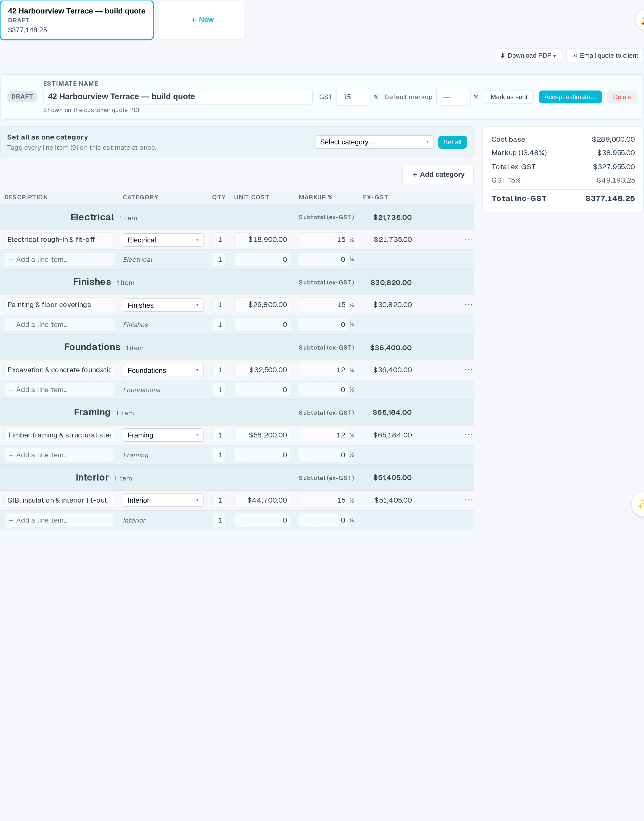Open more options for Electrical rough-in row
The width and height of the screenshot is (644, 821).
(x=468, y=239)
